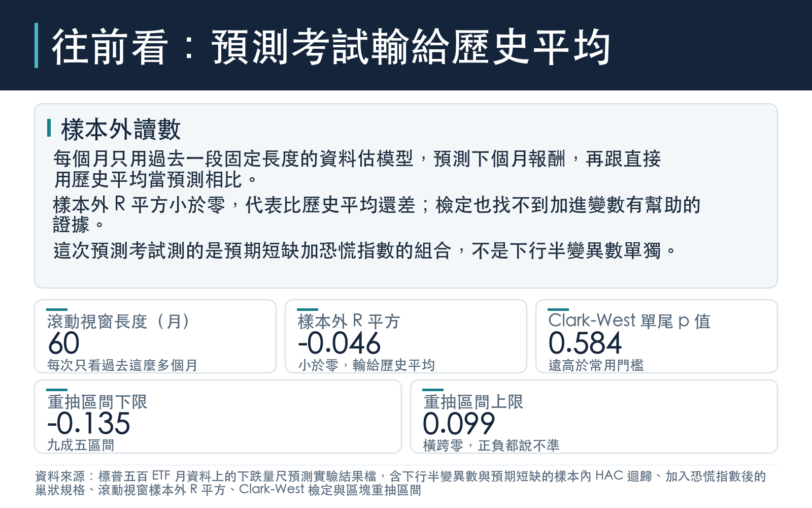Click the slide title 往前看：預測考試輸給歷史平均

point(331,47)
